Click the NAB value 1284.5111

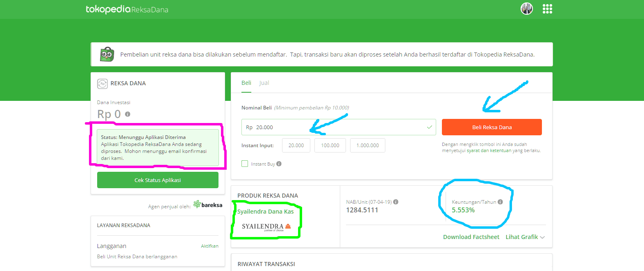(x=362, y=210)
